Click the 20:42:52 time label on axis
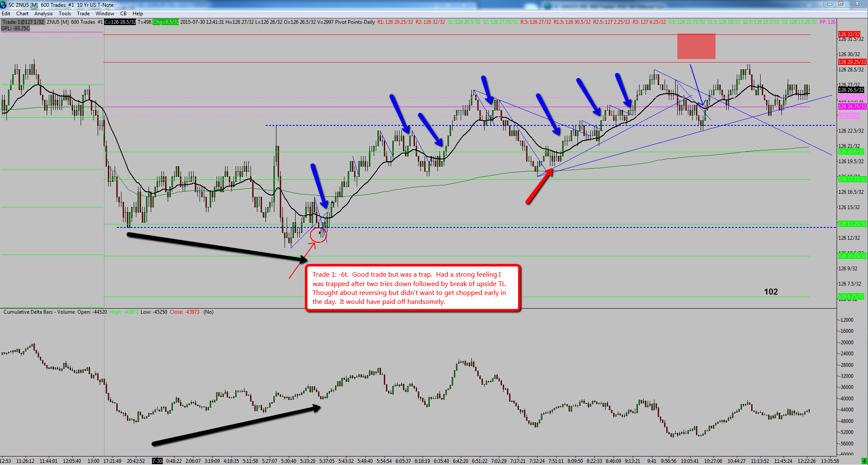The height and width of the screenshot is (465, 868). tap(136, 461)
